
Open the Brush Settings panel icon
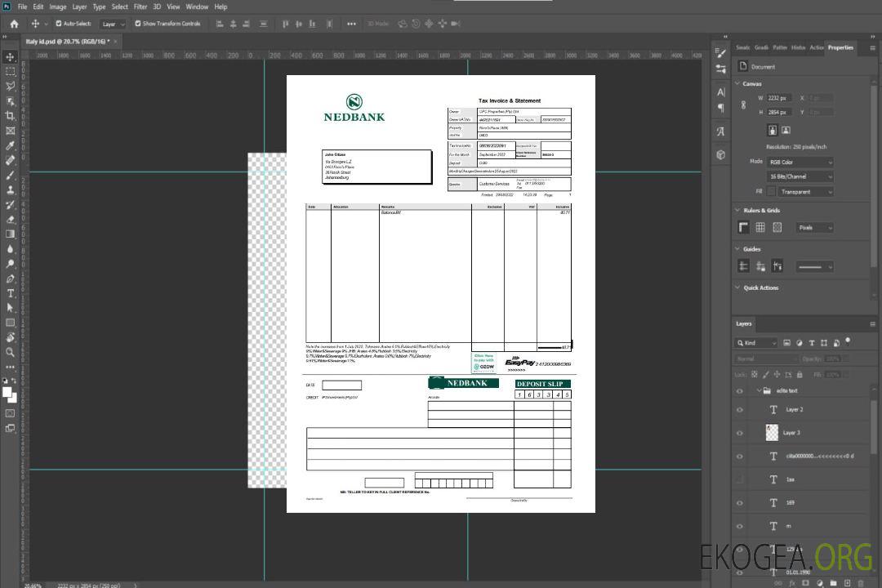pos(721,53)
